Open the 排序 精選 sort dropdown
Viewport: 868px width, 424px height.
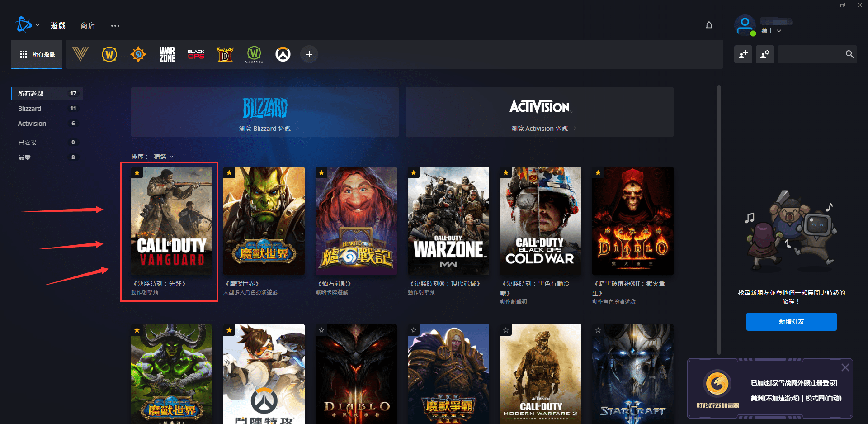[x=163, y=157]
